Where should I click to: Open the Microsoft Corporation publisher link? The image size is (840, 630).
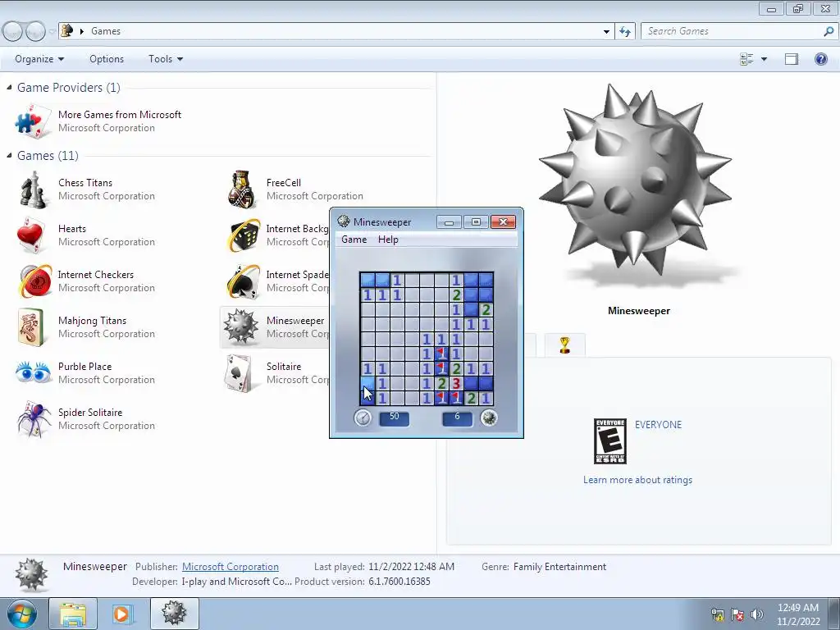click(231, 567)
